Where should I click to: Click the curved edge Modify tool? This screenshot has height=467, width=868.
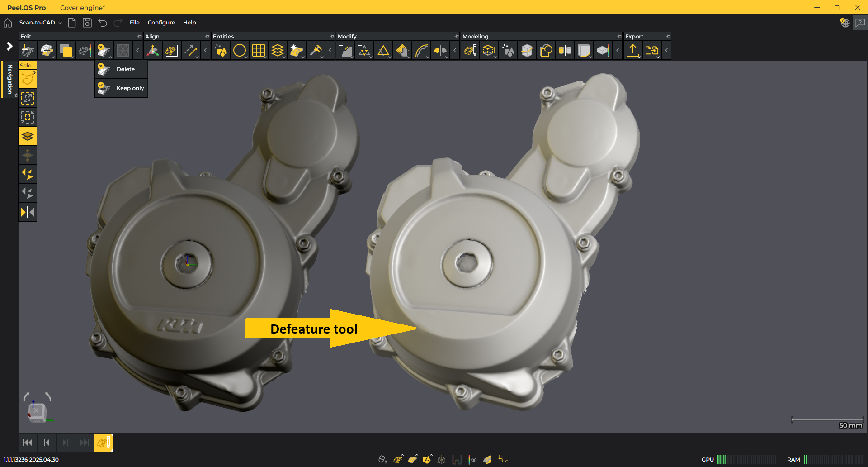421,51
